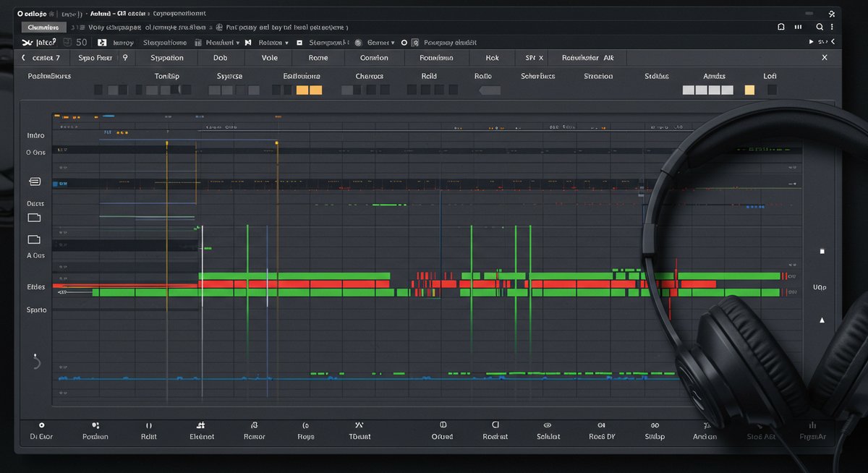This screenshot has width=868, height=473.
Task: Click the orange swatch left of the Lofi square
Action: [x=749, y=90]
